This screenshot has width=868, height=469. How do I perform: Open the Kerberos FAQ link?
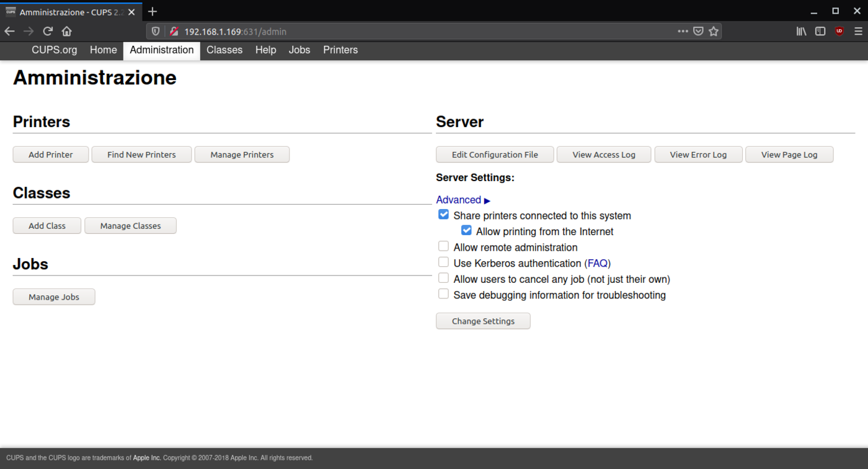[597, 263]
